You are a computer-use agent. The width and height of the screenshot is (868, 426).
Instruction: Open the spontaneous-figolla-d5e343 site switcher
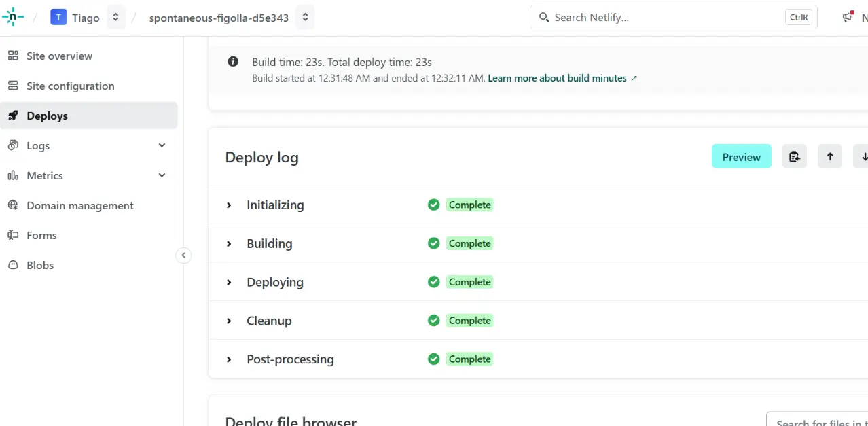pyautogui.click(x=304, y=17)
